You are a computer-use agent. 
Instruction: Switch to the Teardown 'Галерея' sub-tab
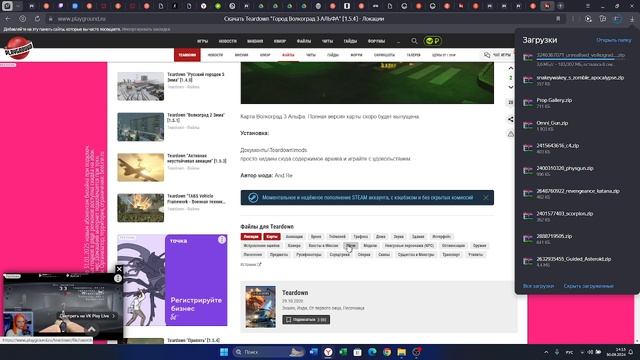point(413,55)
